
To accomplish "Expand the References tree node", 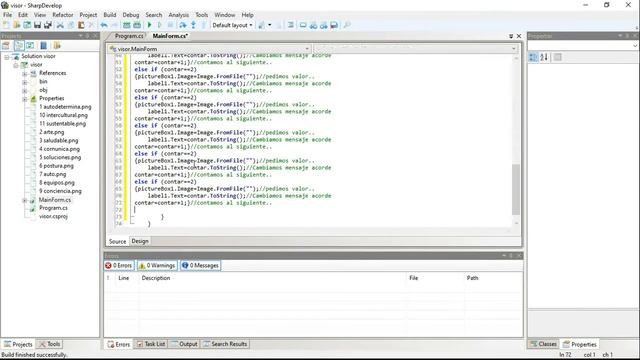I will [25, 74].
